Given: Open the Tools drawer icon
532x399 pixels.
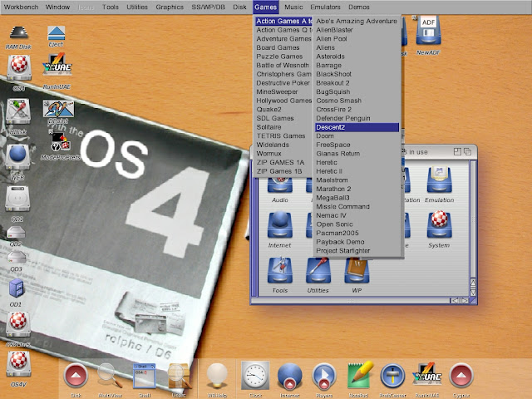Looking at the screenshot, I should tap(279, 270).
